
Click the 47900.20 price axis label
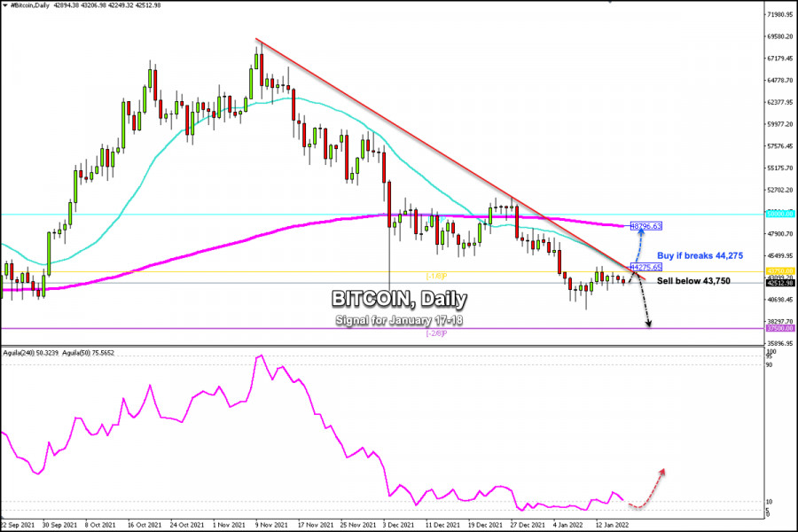(x=779, y=234)
